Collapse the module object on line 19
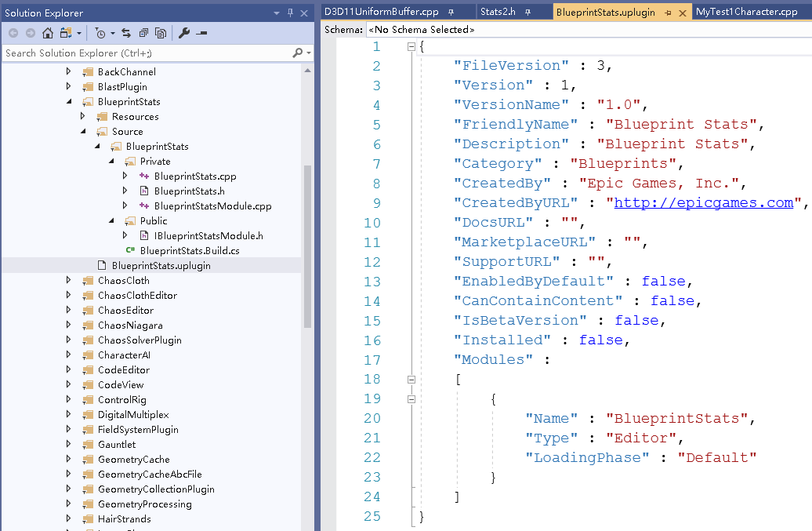This screenshot has height=531, width=812. (x=411, y=399)
